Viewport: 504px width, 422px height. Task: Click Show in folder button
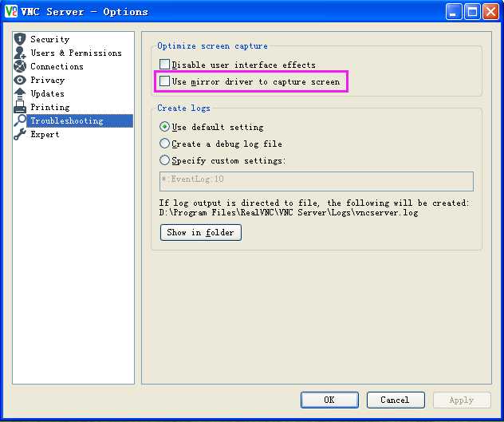pos(201,232)
